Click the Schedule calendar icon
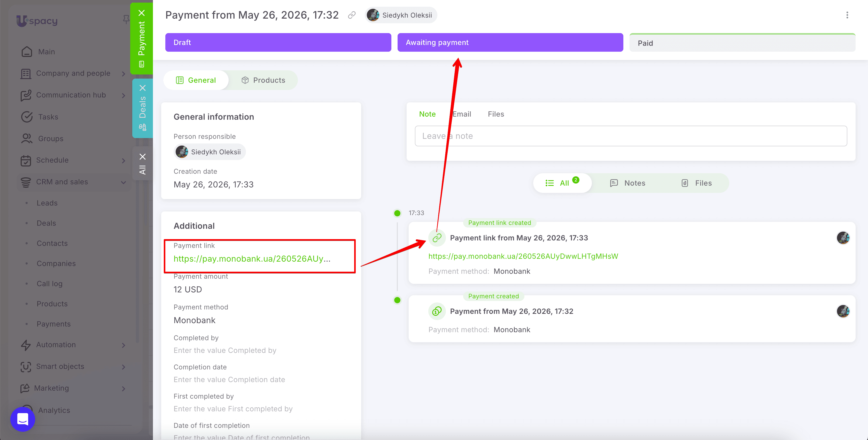Image resolution: width=868 pixels, height=440 pixels. 26,161
